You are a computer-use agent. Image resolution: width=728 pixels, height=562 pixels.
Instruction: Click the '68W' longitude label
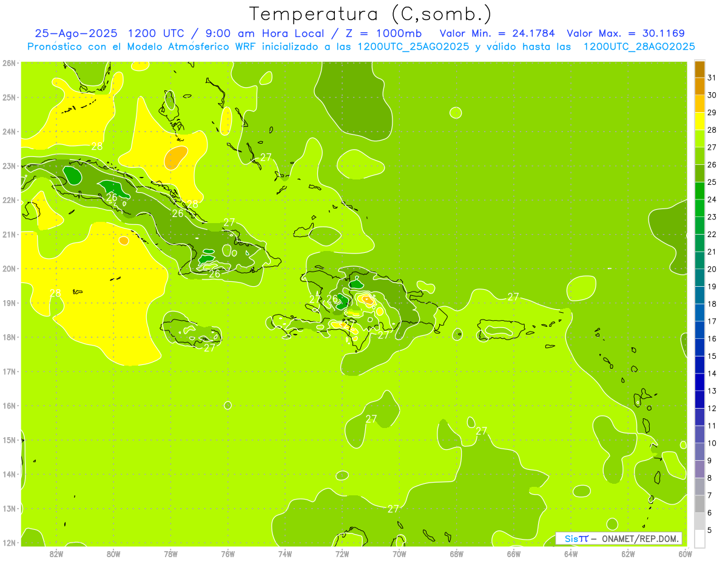coord(456,554)
